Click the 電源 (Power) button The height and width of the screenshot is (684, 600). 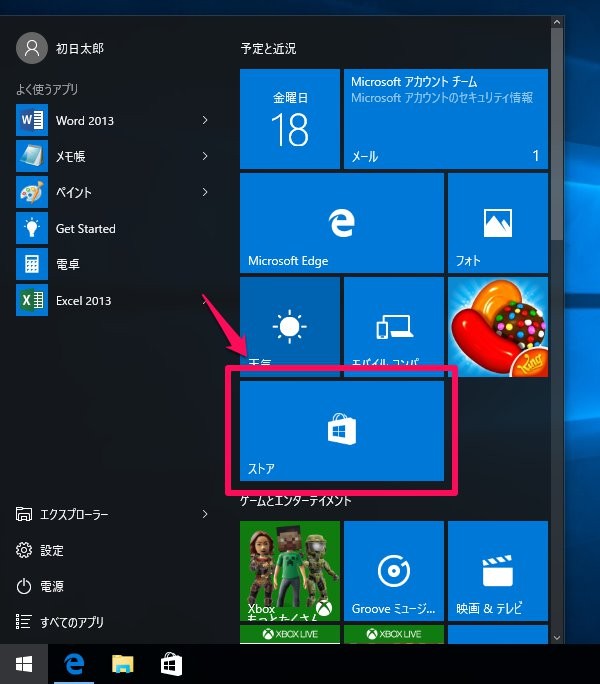click(40, 586)
